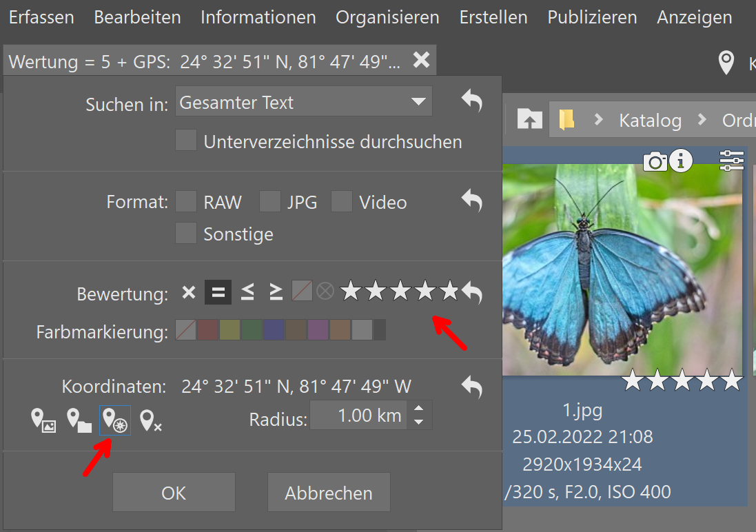Open the Bearbeiten menu
This screenshot has height=532, width=756.
(x=136, y=17)
